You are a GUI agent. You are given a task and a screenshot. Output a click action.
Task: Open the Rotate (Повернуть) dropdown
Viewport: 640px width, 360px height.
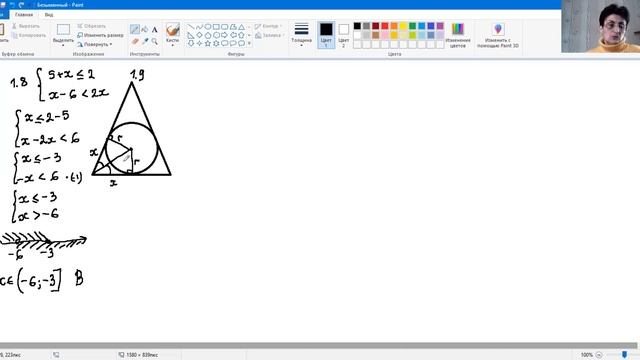[95, 44]
